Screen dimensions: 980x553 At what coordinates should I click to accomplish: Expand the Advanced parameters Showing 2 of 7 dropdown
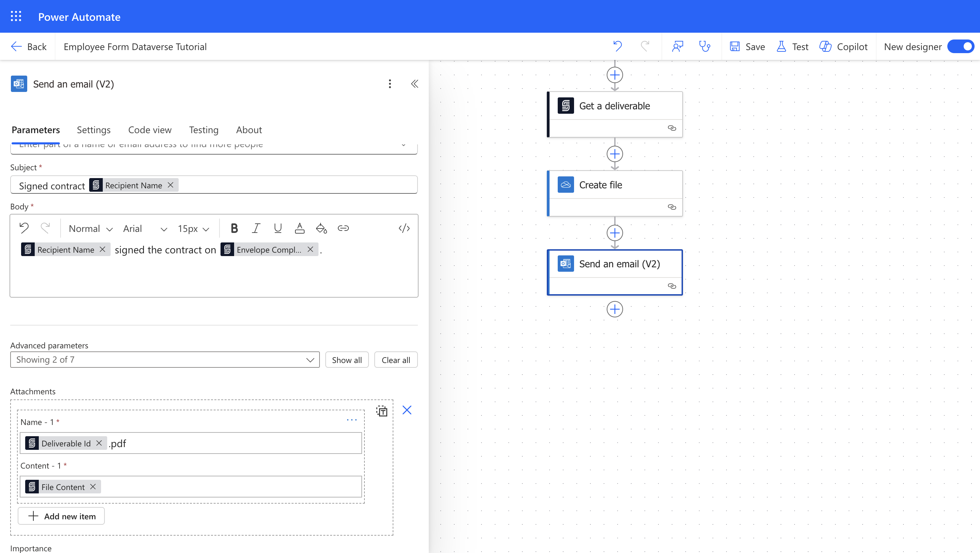click(165, 360)
